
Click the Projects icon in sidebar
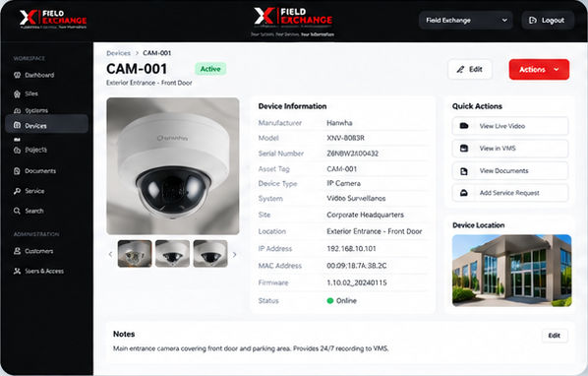(17, 150)
